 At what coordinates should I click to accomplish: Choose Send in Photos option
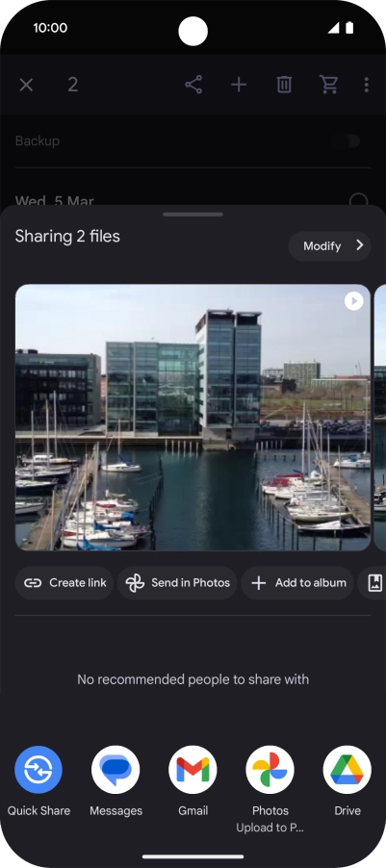[177, 583]
